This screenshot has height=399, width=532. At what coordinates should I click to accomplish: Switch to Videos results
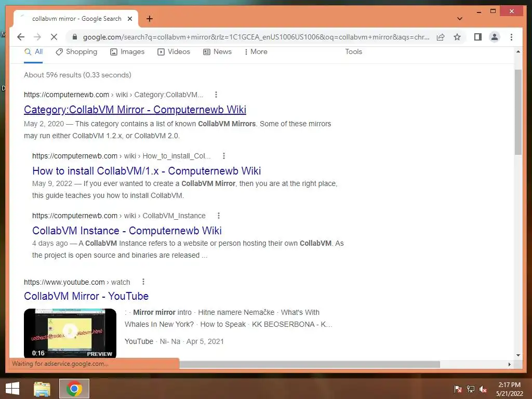[174, 52]
